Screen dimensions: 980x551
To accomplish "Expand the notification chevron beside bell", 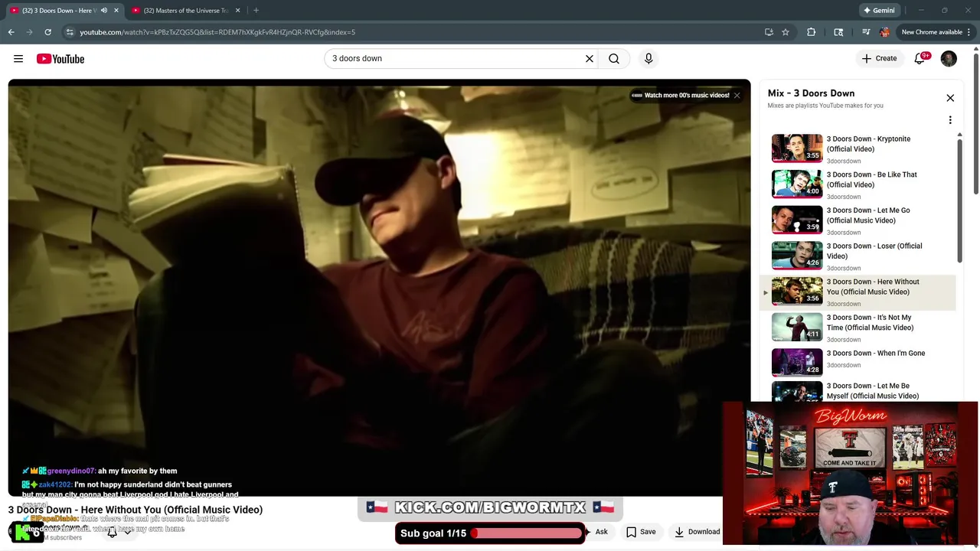I will [127, 533].
